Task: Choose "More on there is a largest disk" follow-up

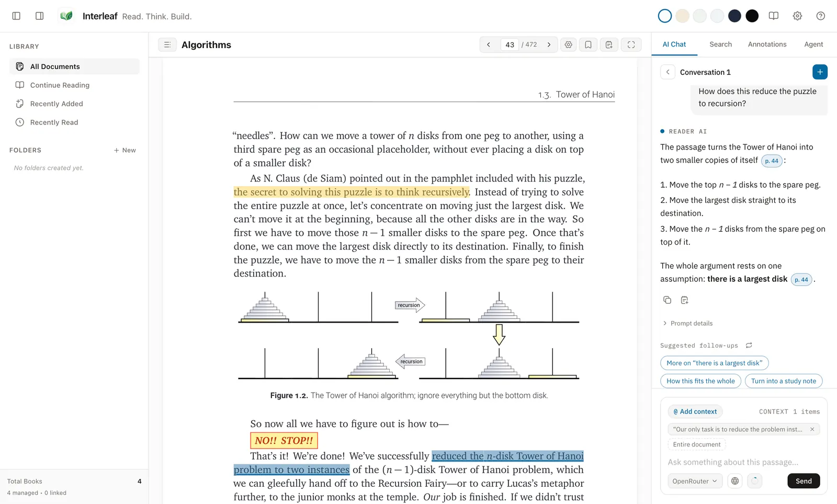Action: 714,363
